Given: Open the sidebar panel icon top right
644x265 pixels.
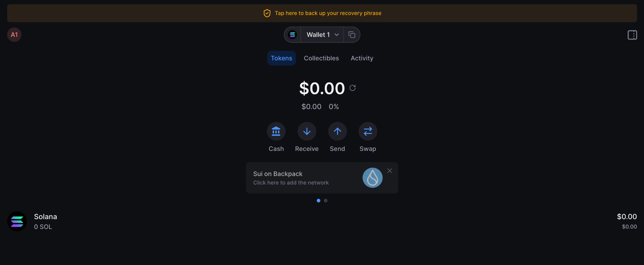Looking at the screenshot, I should point(632,35).
